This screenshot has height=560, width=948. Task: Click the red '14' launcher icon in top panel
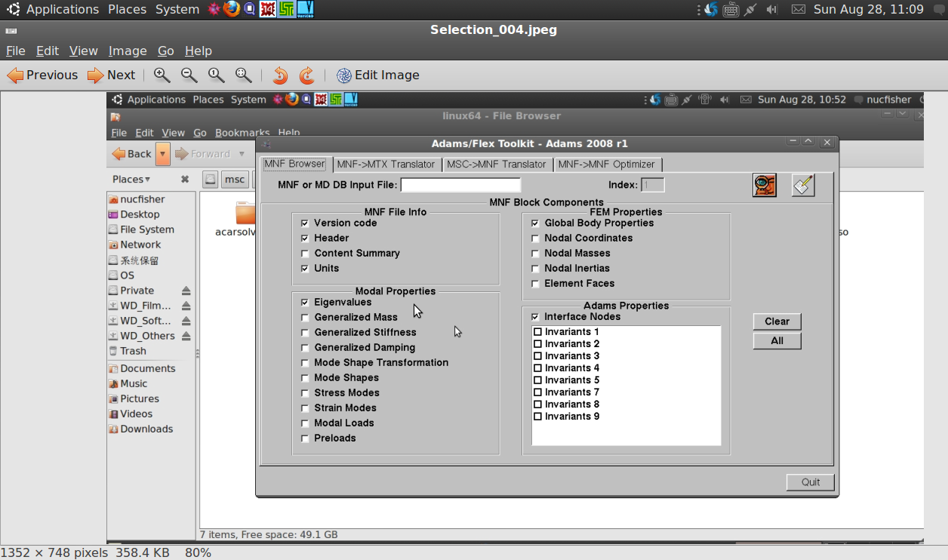coord(267,9)
